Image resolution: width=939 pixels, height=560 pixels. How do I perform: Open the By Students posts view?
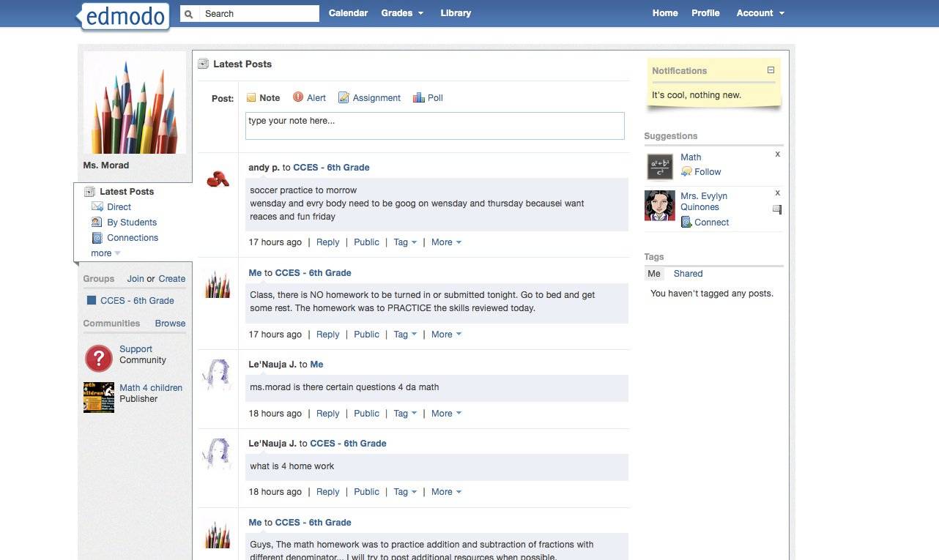click(x=132, y=222)
